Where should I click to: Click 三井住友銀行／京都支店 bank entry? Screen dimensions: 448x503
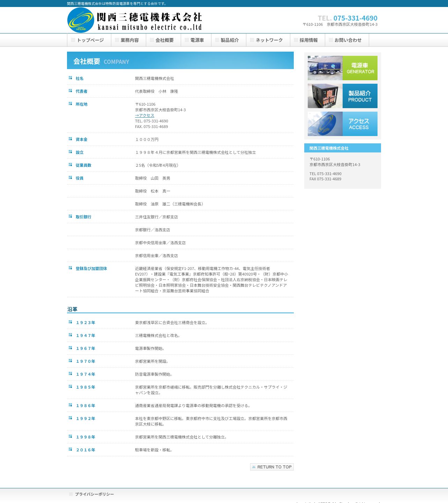click(157, 217)
